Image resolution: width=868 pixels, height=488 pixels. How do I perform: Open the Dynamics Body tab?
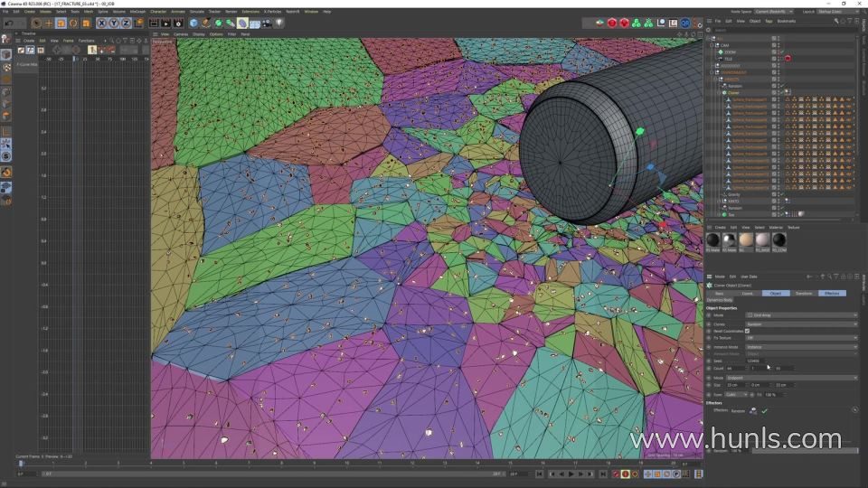(720, 300)
